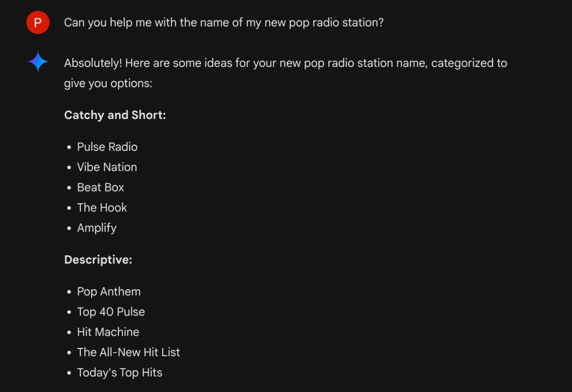
Task: Select the "Amplify" name suggestion
Action: click(x=97, y=228)
